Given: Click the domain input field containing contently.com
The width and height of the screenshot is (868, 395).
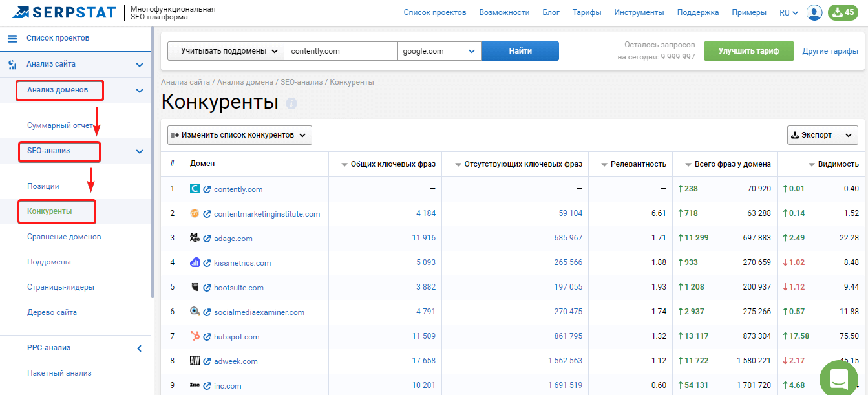Looking at the screenshot, I should click(341, 51).
